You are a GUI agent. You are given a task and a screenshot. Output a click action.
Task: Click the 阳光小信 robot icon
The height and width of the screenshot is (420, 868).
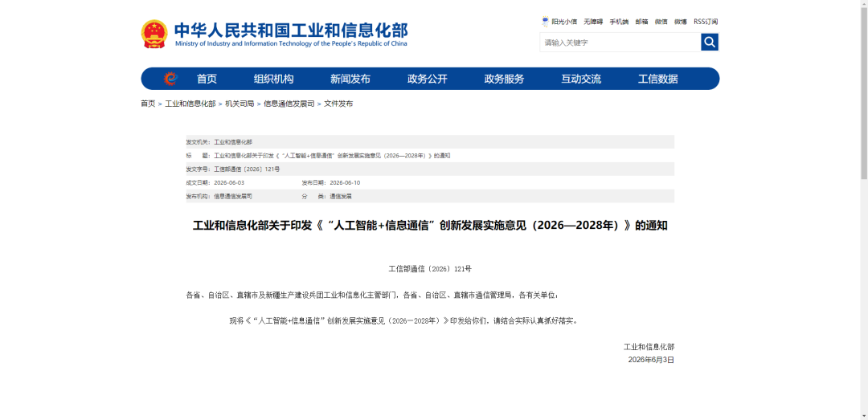pyautogui.click(x=545, y=22)
